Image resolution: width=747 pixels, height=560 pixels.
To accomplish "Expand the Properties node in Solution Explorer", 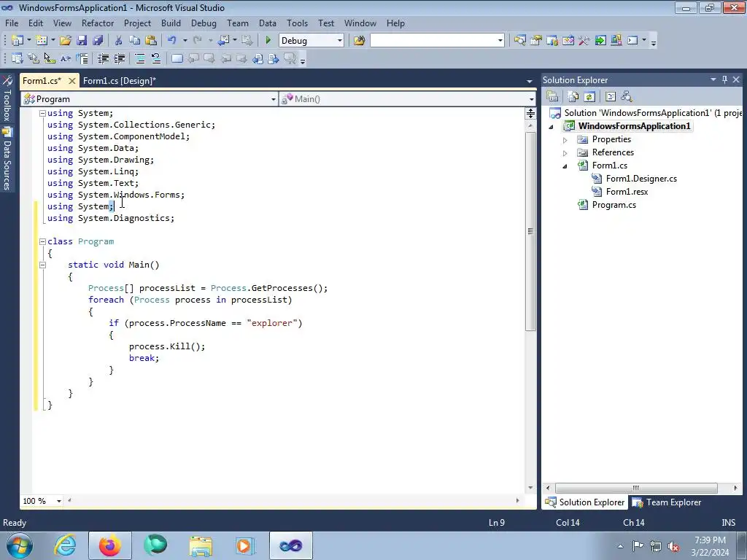I will pos(565,140).
